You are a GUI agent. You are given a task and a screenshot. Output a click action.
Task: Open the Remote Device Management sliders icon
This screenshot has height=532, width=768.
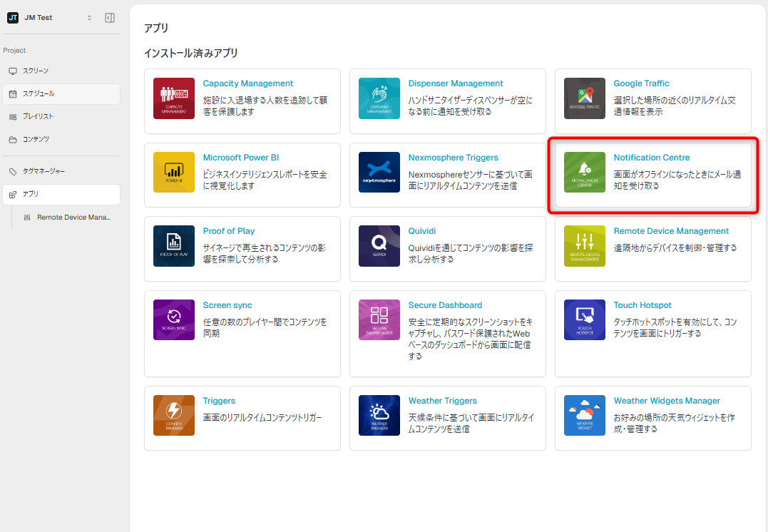584,246
